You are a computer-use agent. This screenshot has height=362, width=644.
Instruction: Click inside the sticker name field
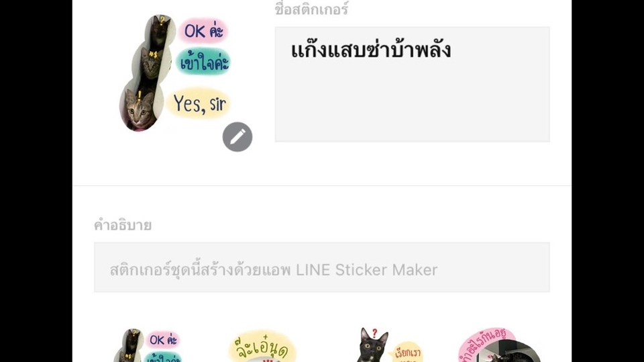point(412,85)
